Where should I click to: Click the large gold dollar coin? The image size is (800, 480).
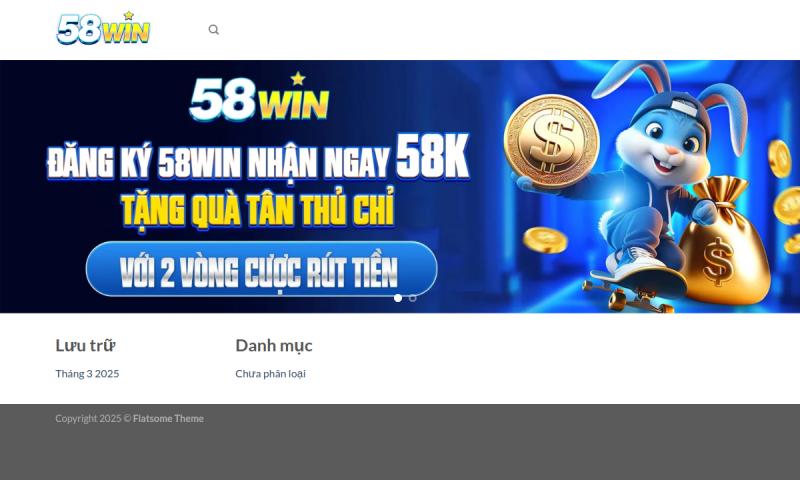tap(551, 141)
